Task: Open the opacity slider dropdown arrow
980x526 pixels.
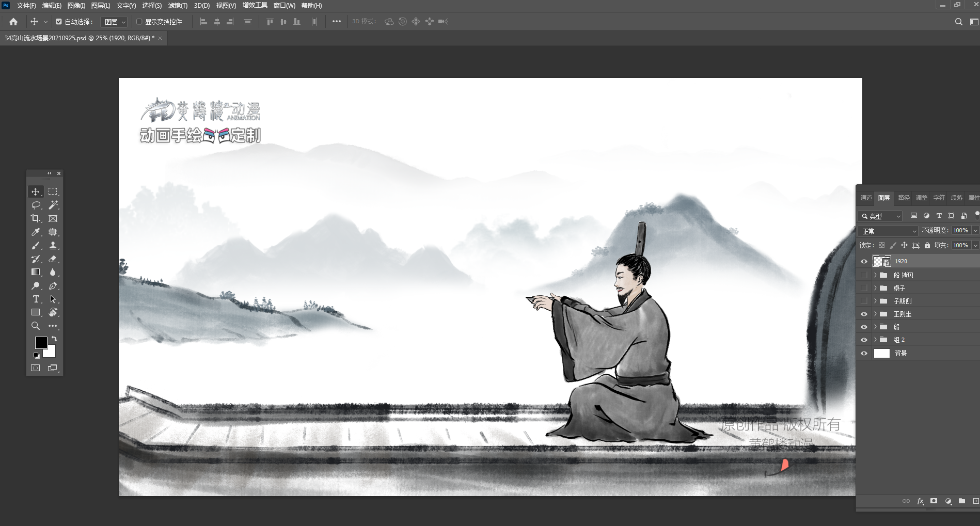Action: pyautogui.click(x=975, y=231)
